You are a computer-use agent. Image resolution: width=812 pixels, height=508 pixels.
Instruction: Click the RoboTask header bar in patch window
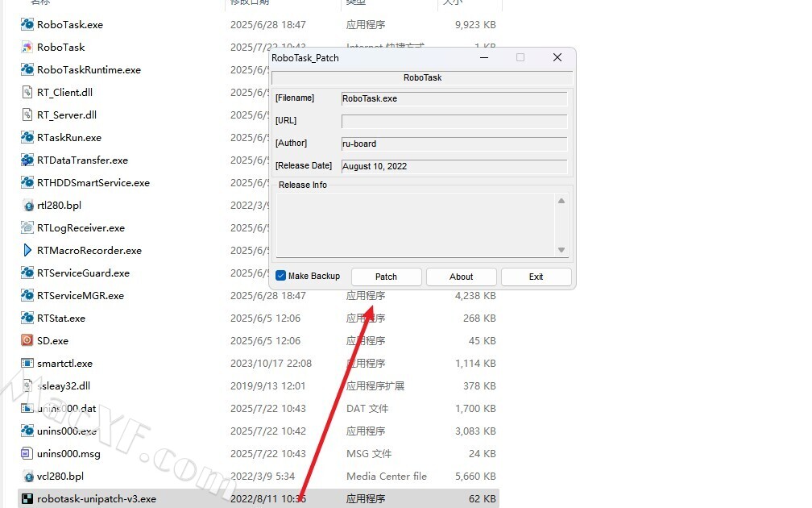point(423,77)
